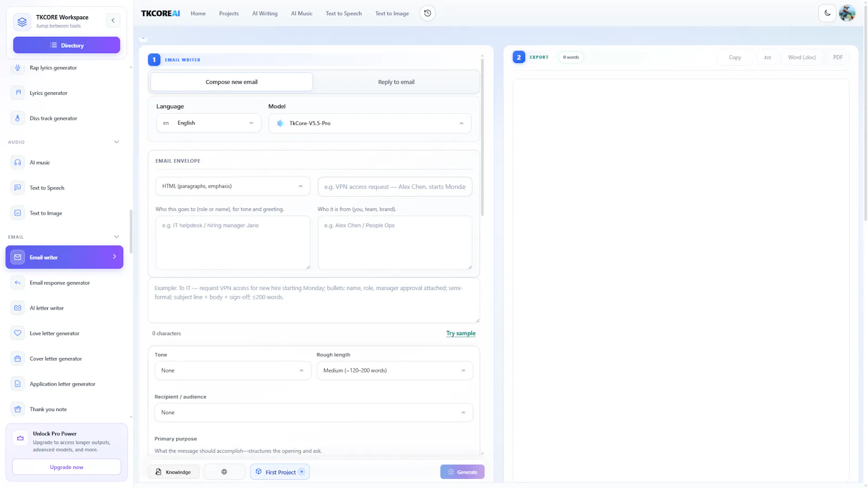Click the globe web search icon button
This screenshot has height=488, width=868.
tap(224, 472)
